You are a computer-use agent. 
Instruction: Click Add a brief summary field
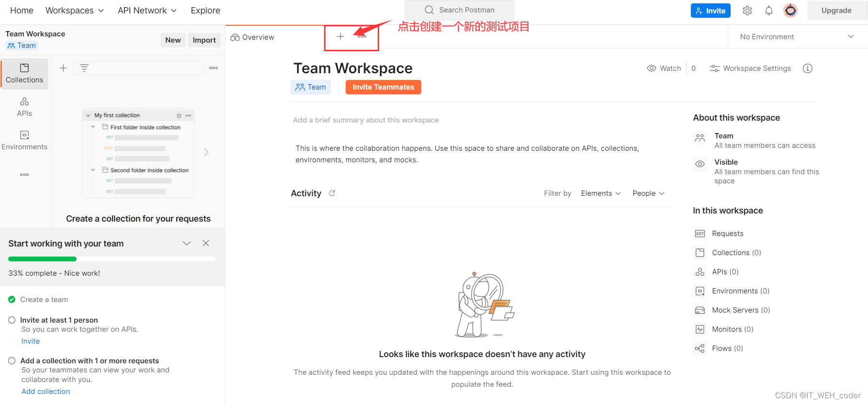tap(366, 120)
